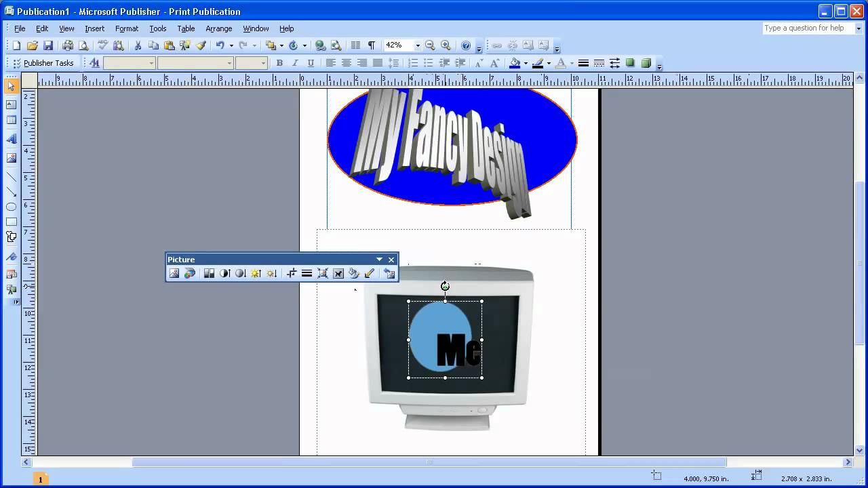Toggle Bold formatting
This screenshot has height=488, width=868.
coord(279,63)
